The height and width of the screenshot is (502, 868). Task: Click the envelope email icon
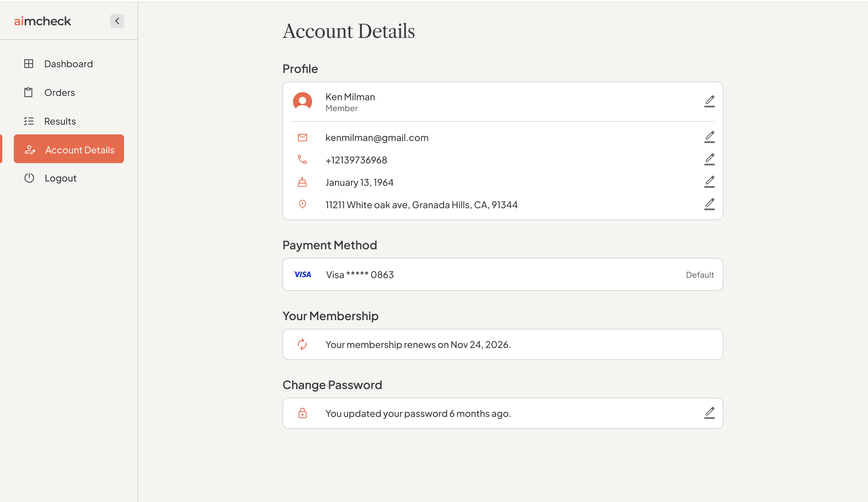pyautogui.click(x=303, y=138)
